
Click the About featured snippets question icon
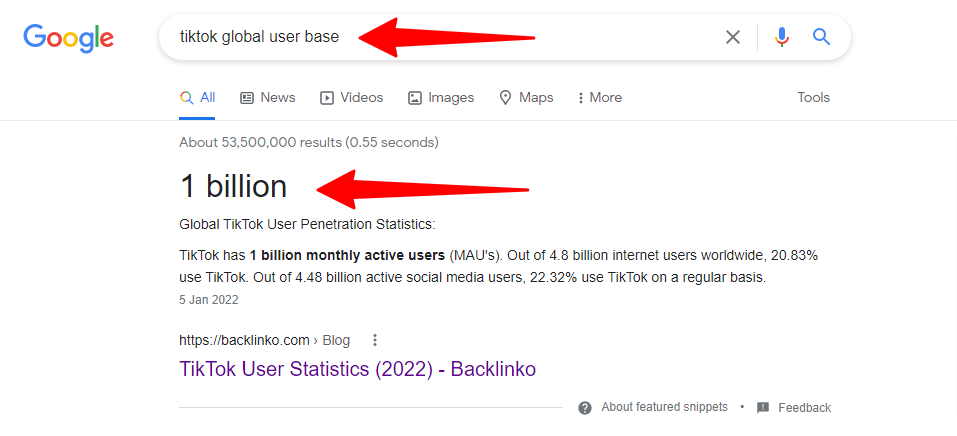coord(585,408)
